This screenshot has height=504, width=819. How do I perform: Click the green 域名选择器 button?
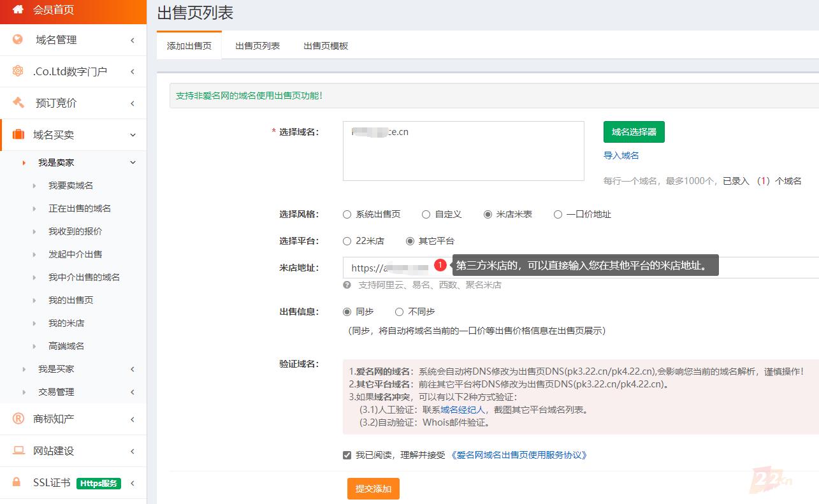pyautogui.click(x=634, y=132)
